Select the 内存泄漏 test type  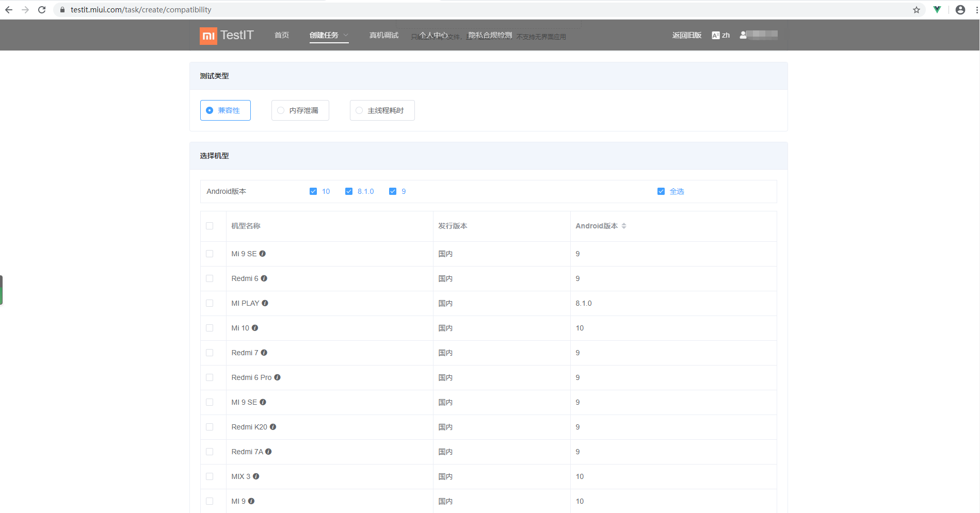tap(300, 110)
